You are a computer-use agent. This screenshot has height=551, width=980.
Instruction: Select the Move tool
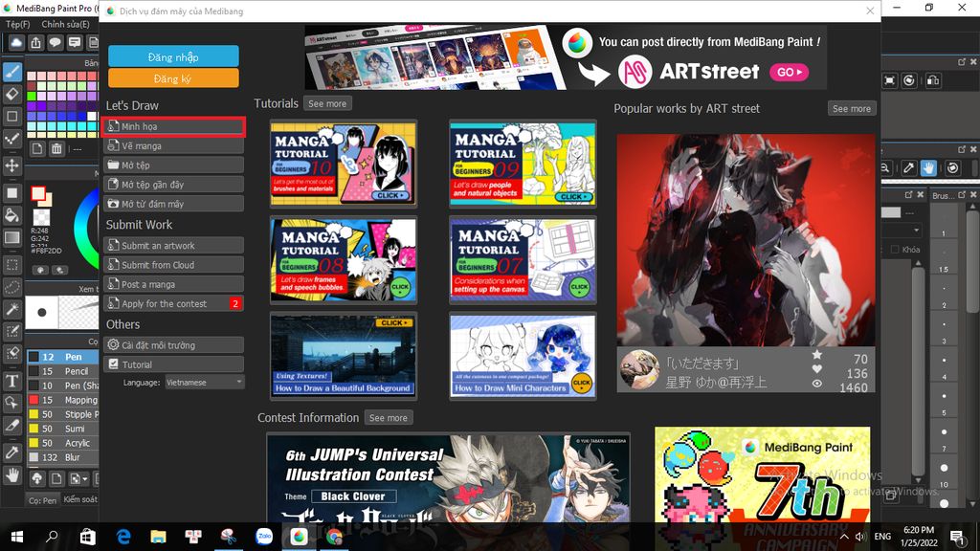[x=12, y=165]
